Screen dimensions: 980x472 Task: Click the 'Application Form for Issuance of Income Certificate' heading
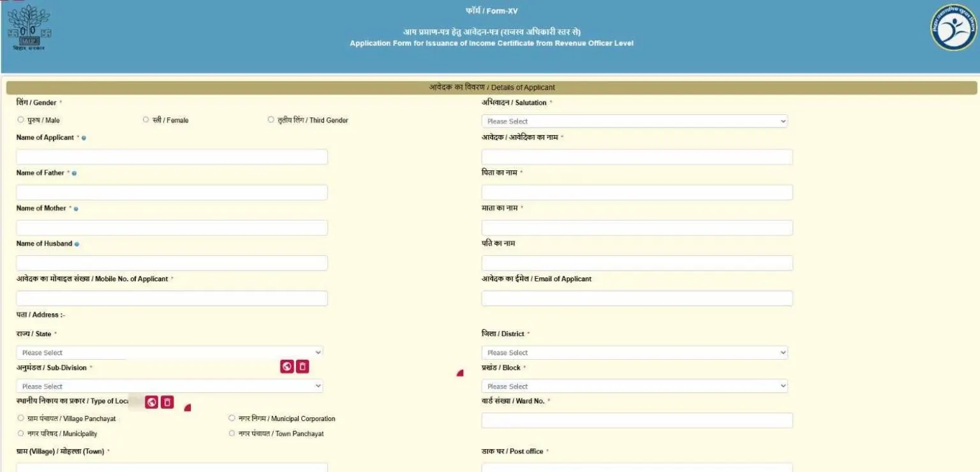click(x=491, y=43)
